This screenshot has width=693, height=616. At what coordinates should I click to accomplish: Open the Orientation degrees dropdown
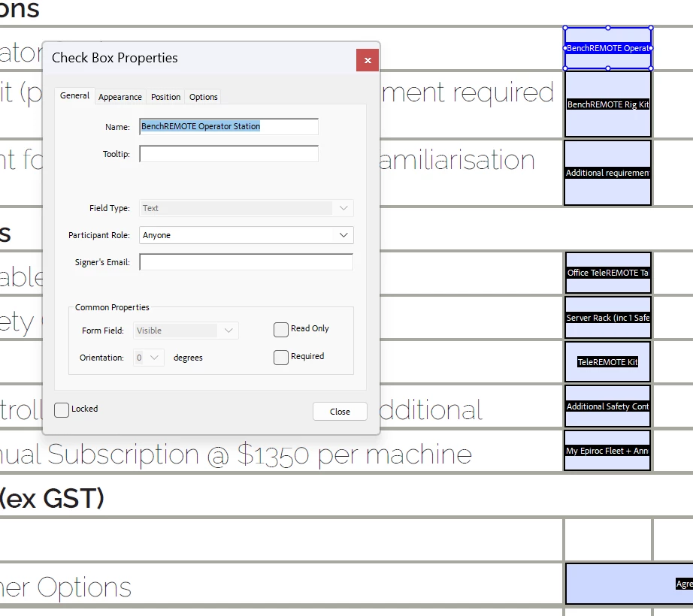[x=149, y=358]
